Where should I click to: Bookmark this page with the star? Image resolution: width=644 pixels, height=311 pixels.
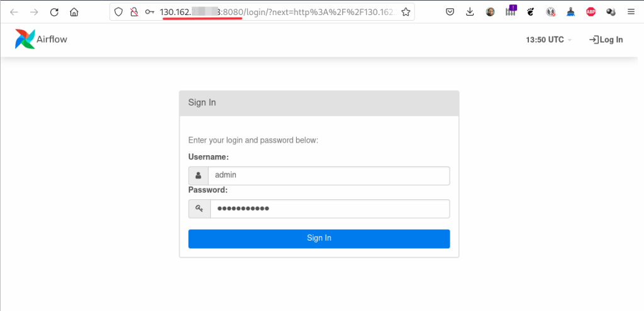[406, 12]
